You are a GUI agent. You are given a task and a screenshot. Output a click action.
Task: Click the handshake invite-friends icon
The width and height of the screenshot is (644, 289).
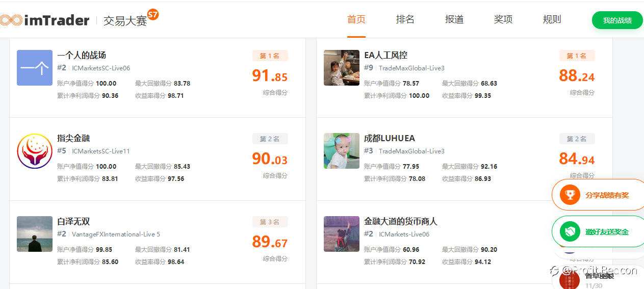570,232
